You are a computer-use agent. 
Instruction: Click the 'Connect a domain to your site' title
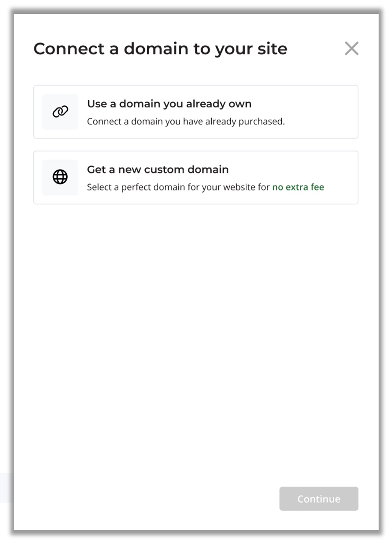coord(160,49)
